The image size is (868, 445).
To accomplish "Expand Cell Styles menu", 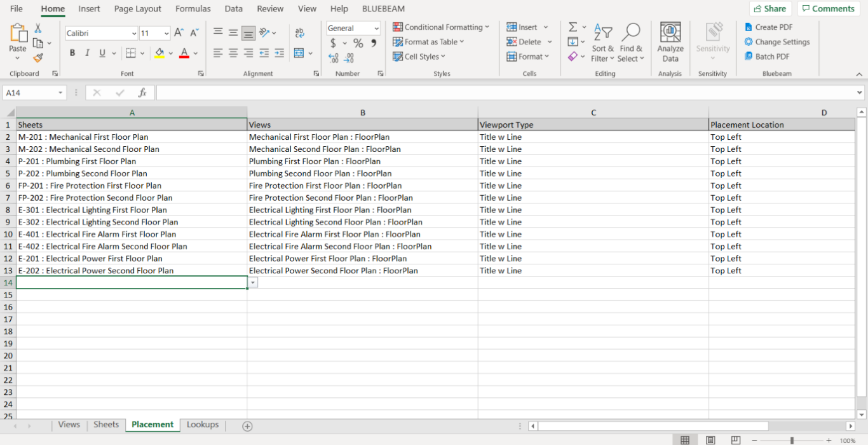I will [419, 57].
